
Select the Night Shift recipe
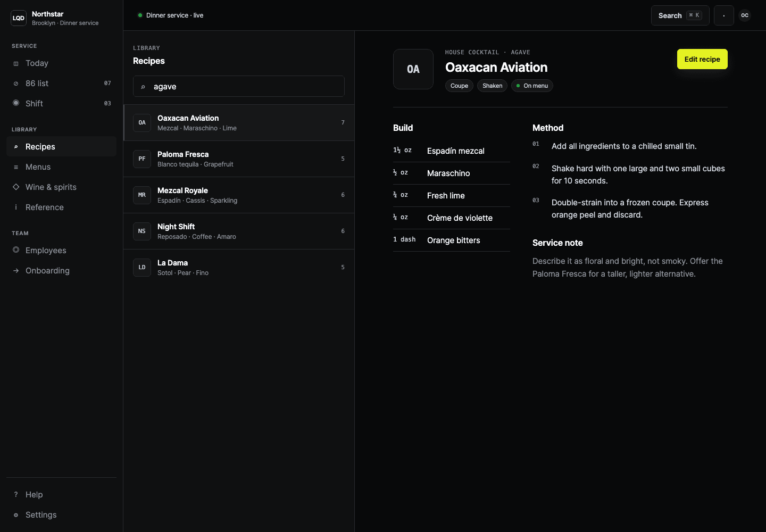239,231
